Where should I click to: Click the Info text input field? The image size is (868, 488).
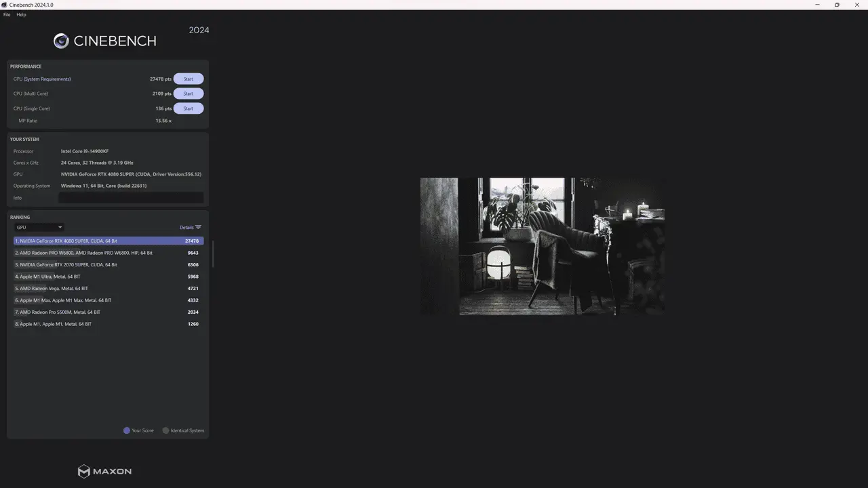(131, 198)
